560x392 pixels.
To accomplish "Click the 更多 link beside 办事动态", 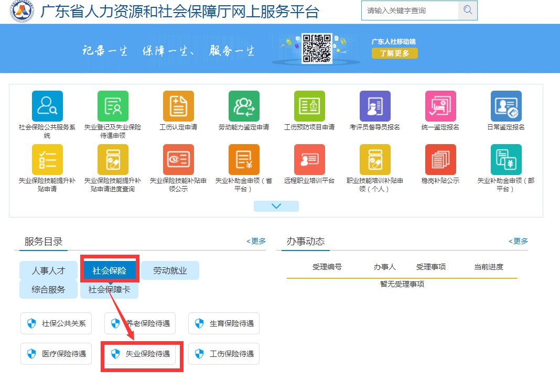I will point(518,241).
